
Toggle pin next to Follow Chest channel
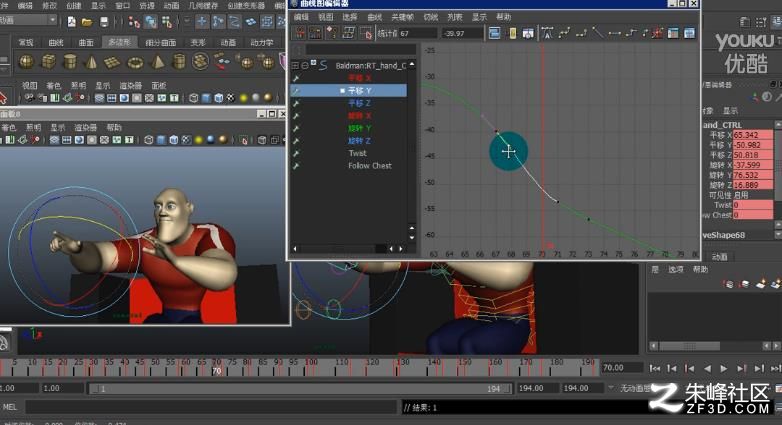(296, 166)
